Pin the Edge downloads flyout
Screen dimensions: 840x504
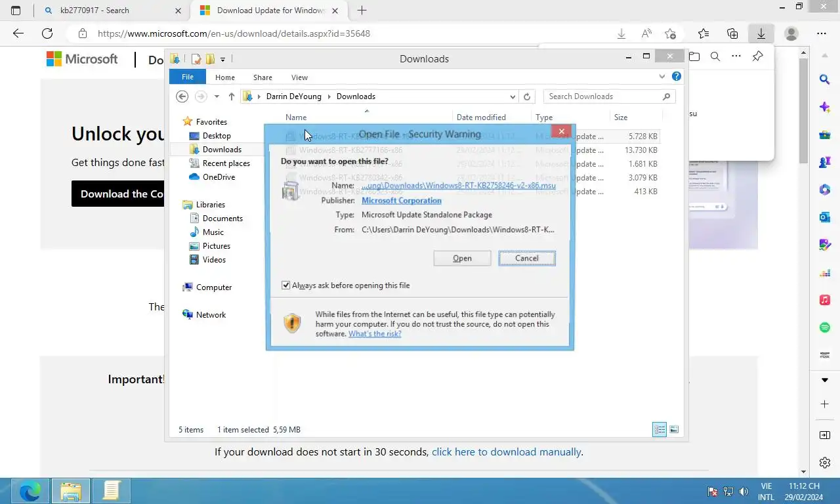pos(757,56)
